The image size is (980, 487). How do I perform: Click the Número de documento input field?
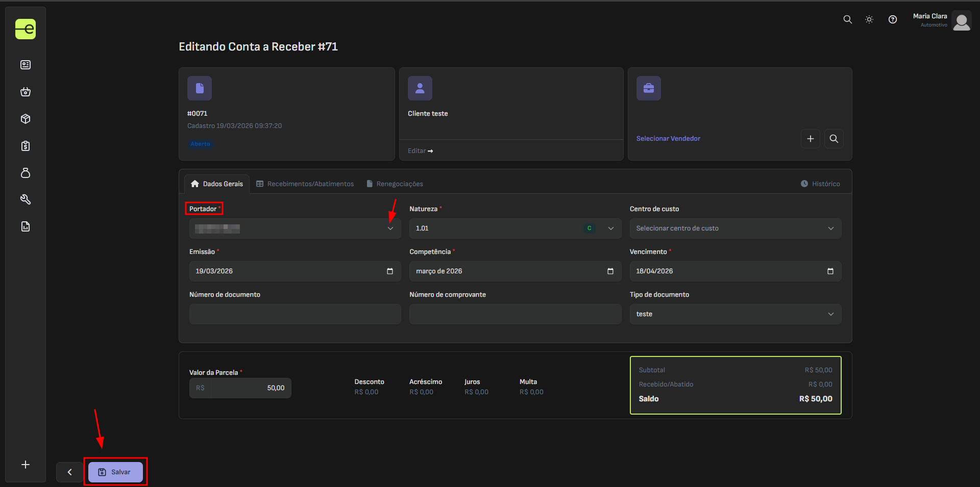click(x=295, y=314)
